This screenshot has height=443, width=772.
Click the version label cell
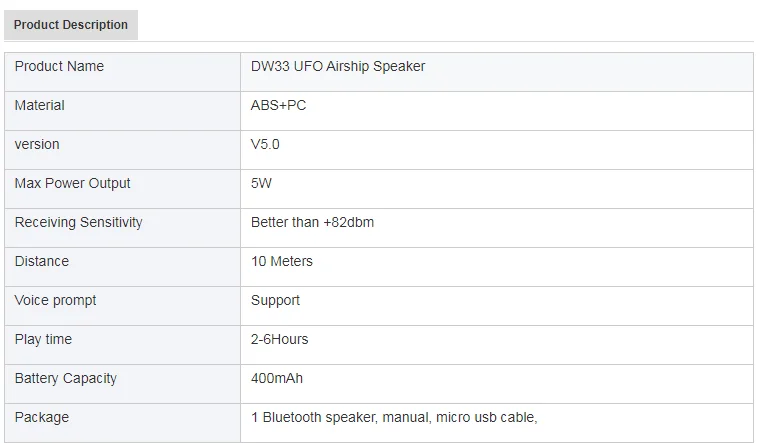click(37, 145)
